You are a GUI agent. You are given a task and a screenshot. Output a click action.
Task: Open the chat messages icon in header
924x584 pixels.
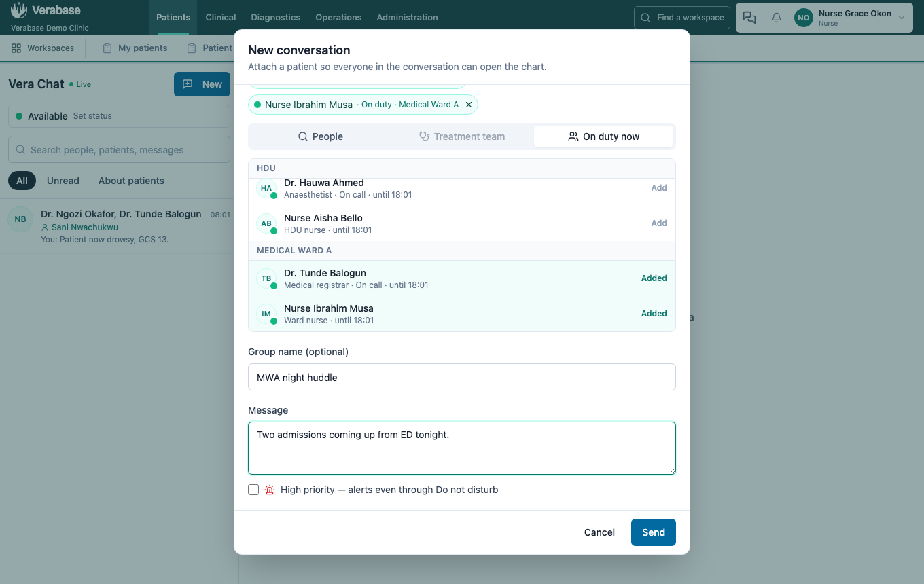coord(749,18)
